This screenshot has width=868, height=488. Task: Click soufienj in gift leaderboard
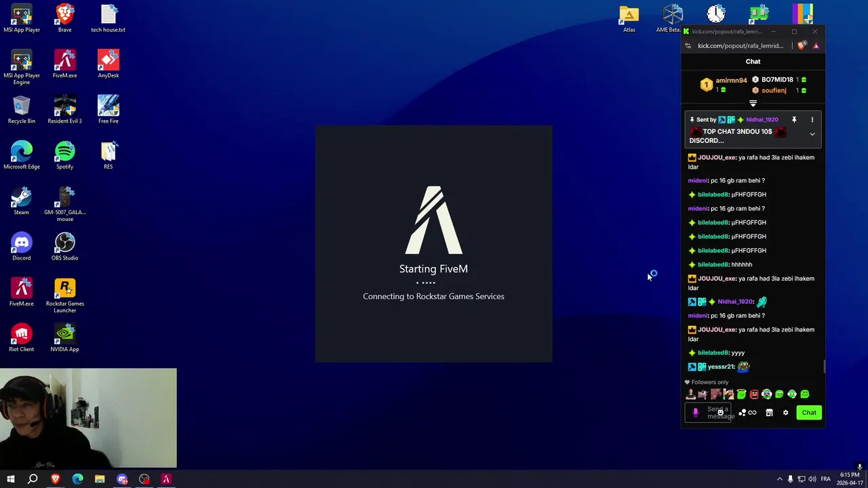774,91
